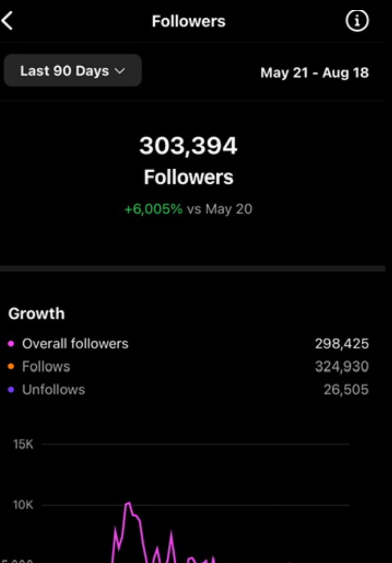Select the Follows legend label
Image resolution: width=392 pixels, height=563 pixels.
click(46, 366)
